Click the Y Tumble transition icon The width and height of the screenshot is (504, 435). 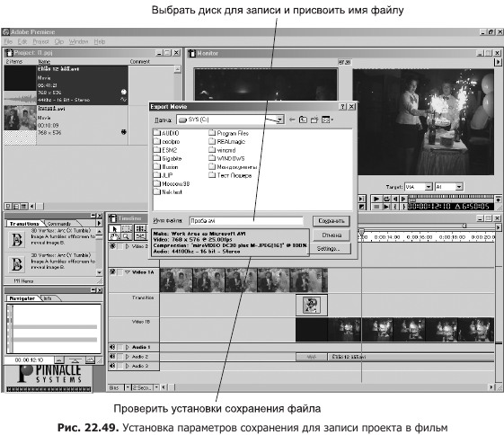(x=17, y=264)
